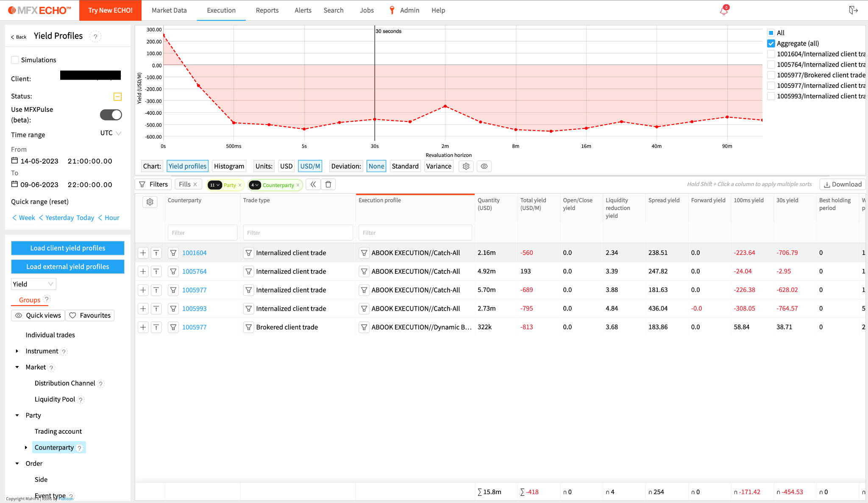Click the logout icon in top bar

[x=853, y=10]
